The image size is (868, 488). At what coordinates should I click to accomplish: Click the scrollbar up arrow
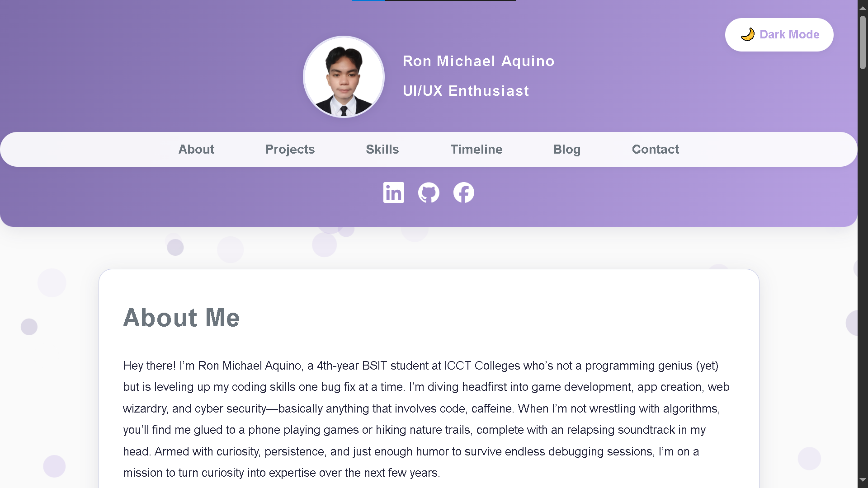863,7
